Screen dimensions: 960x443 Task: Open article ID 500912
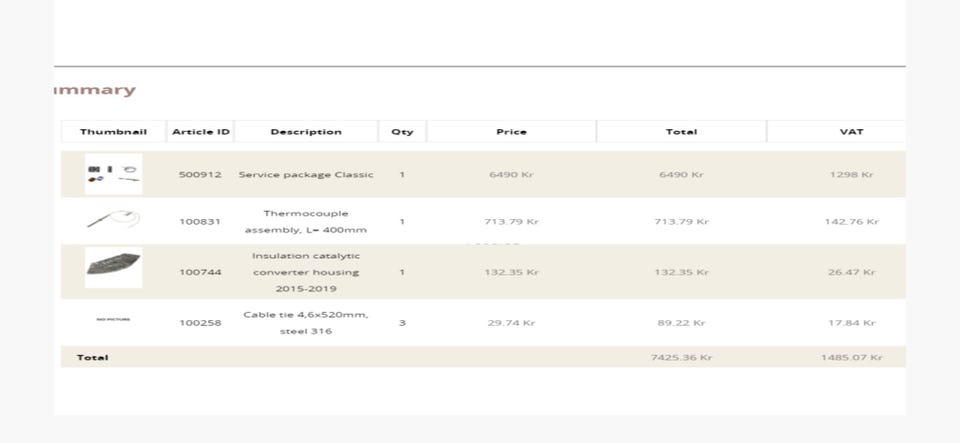pos(200,175)
